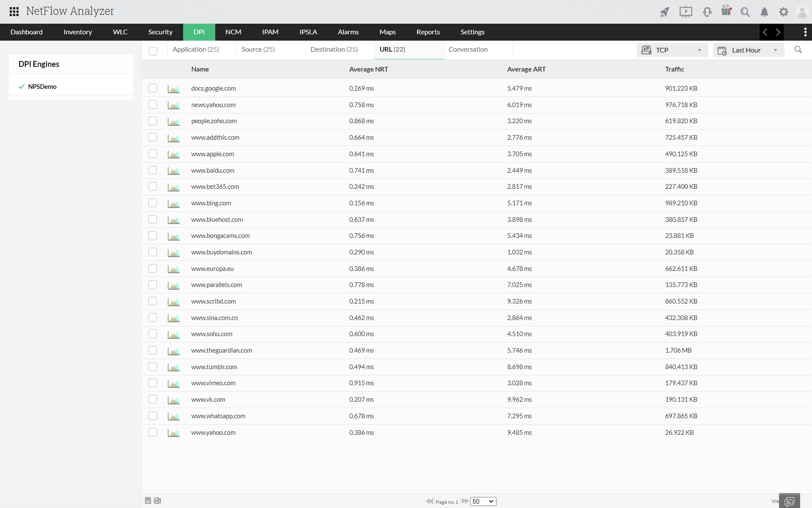Select the www.yahoo.com row checkbox

click(x=153, y=432)
